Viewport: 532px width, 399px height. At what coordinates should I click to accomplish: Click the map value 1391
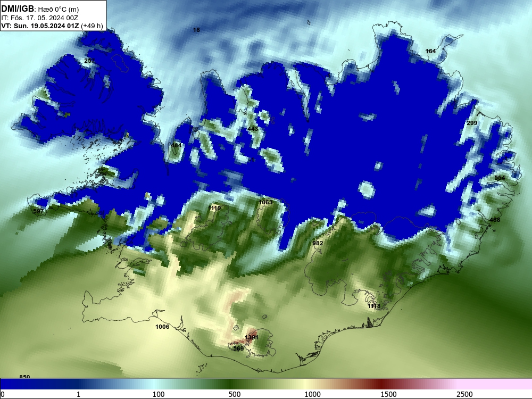click(x=252, y=337)
